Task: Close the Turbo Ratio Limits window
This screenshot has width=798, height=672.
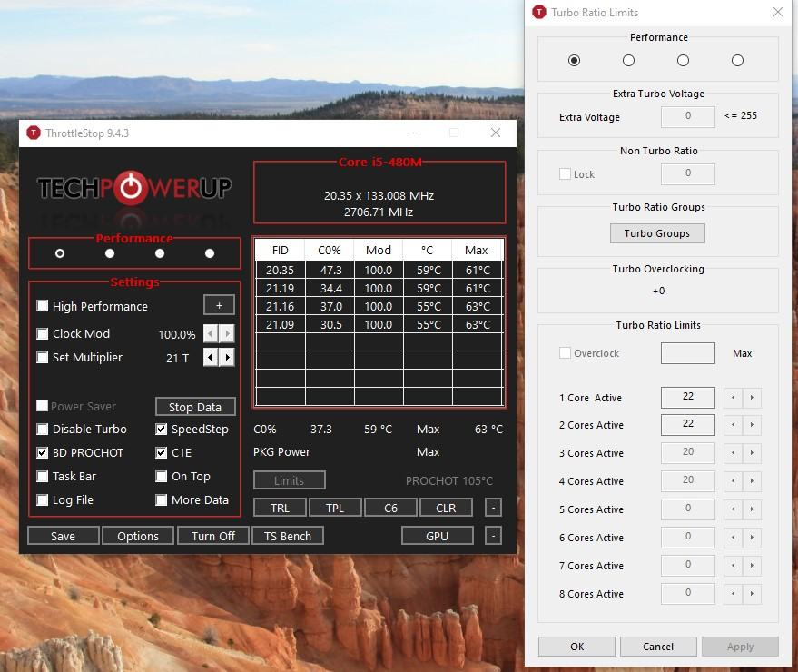Action: [x=778, y=12]
